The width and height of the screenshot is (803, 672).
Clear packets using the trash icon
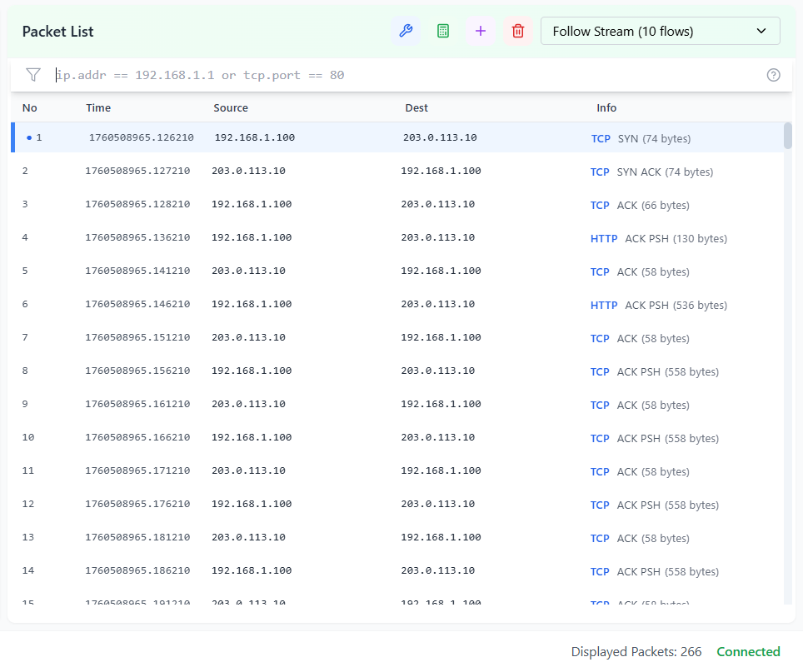coord(517,31)
